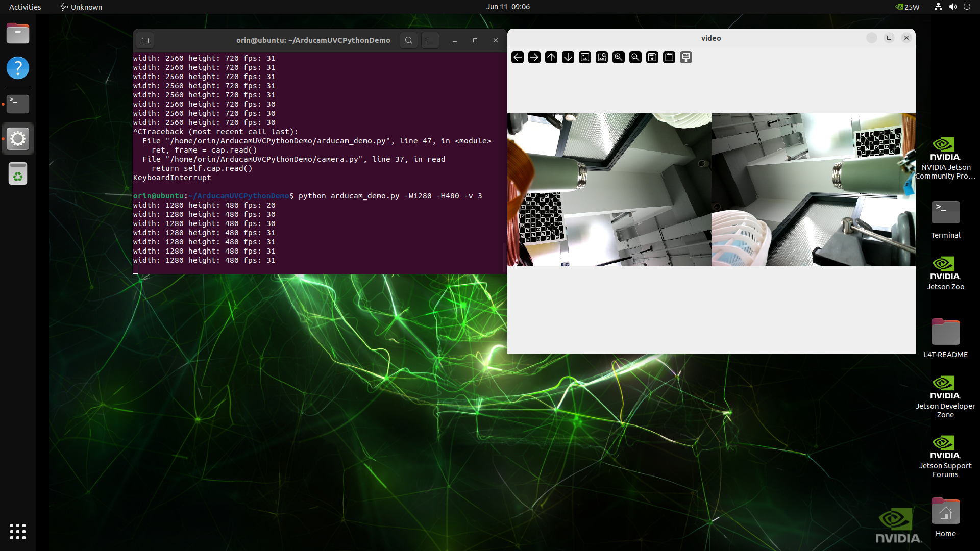Zoom in on the video image
The height and width of the screenshot is (551, 980).
point(619,57)
